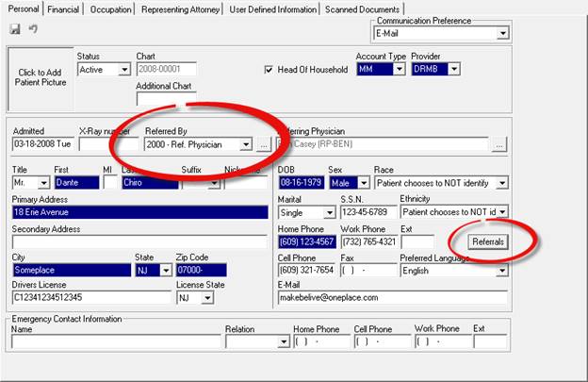Open the Scanned Documents tab

pos(362,9)
